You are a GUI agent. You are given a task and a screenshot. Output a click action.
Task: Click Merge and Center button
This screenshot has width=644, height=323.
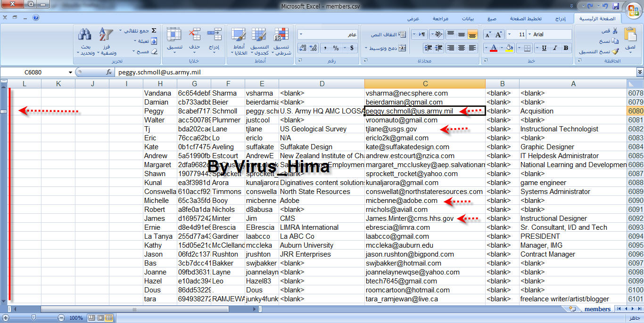(x=386, y=48)
